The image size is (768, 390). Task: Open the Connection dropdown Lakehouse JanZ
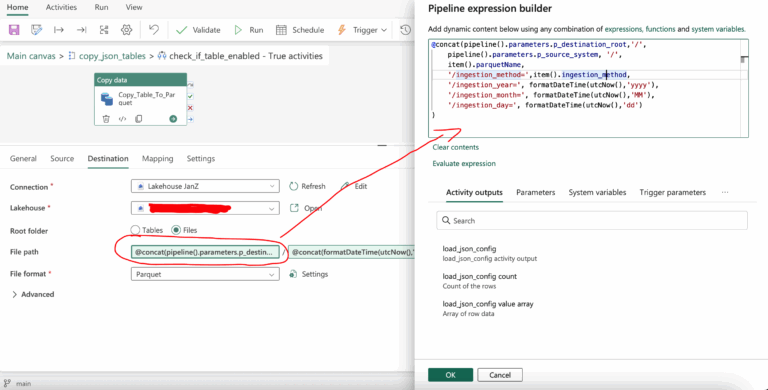point(205,186)
